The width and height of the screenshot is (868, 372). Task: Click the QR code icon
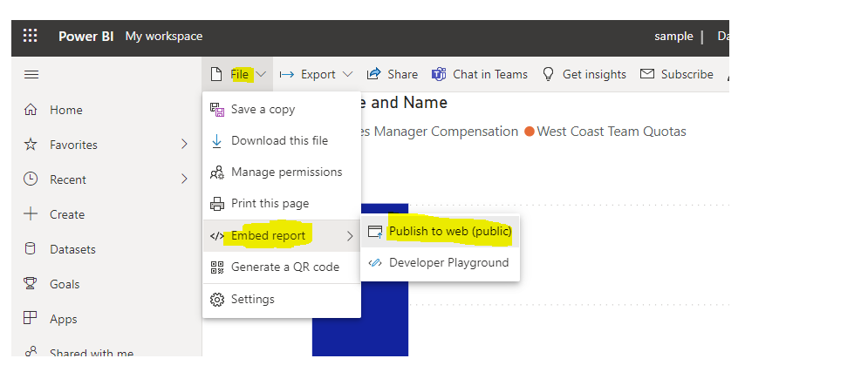217,267
